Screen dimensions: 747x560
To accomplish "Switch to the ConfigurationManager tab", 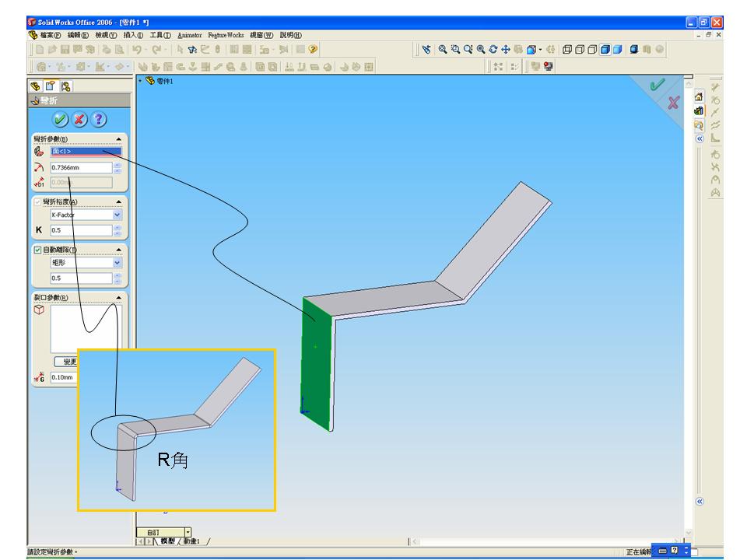I will (65, 86).
